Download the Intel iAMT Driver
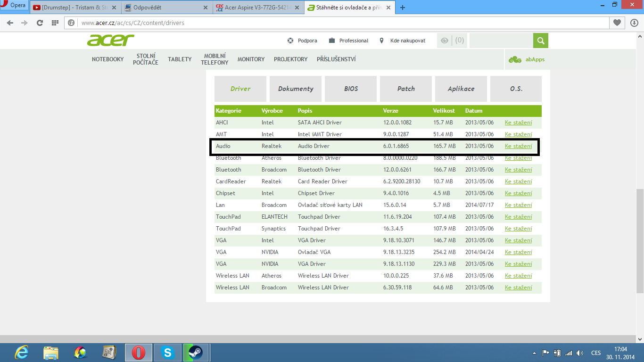Image resolution: width=644 pixels, height=362 pixels. [518, 134]
